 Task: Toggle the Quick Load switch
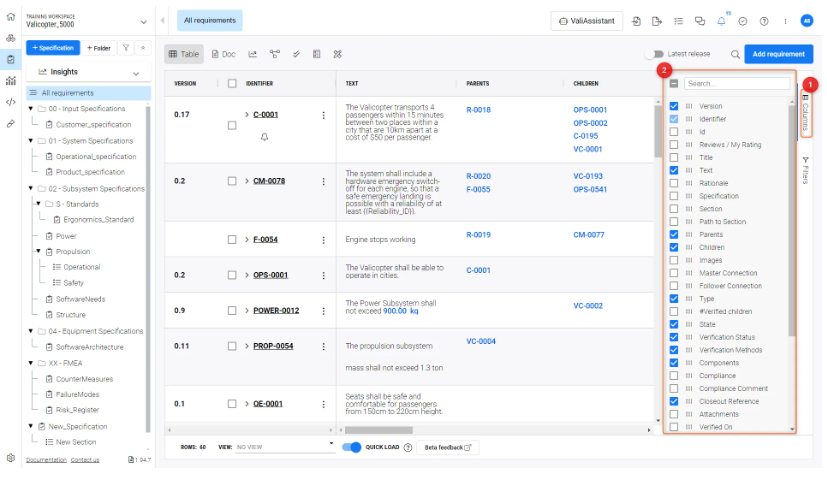click(x=352, y=447)
